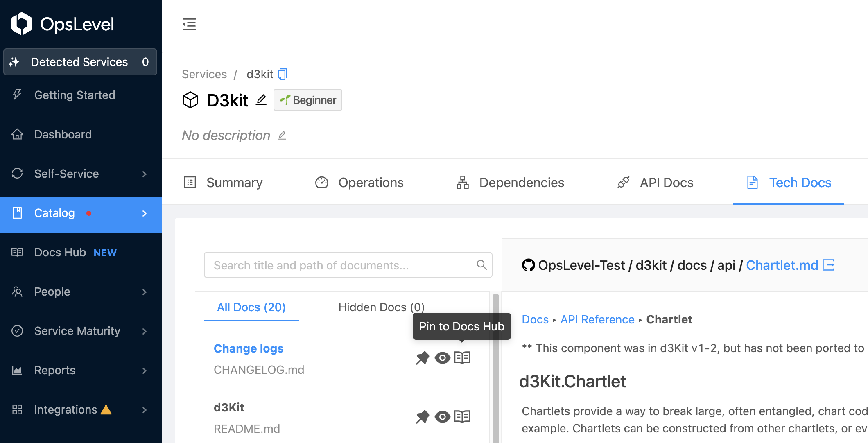Go to Dashboard
Image resolution: width=868 pixels, height=443 pixels.
(63, 134)
